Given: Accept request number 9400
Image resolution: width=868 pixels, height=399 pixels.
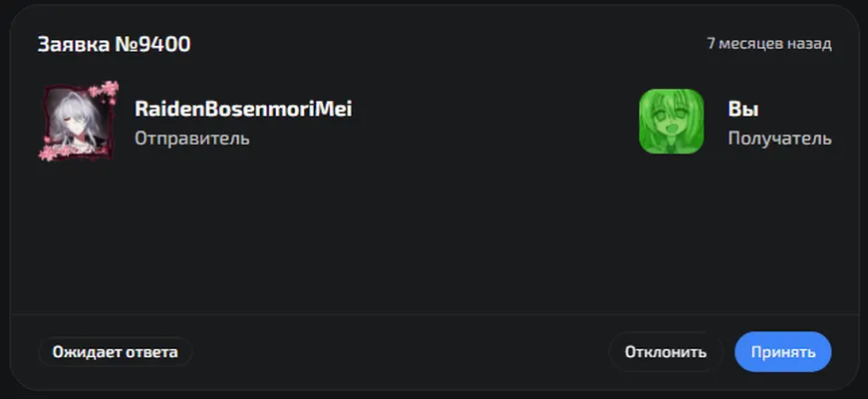Looking at the screenshot, I should pyautogui.click(x=782, y=352).
